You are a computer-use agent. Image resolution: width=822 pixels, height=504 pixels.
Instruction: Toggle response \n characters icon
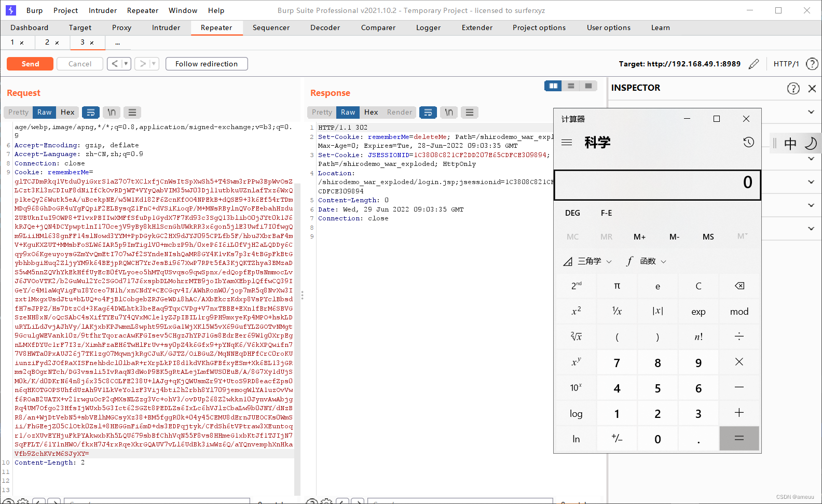point(449,112)
